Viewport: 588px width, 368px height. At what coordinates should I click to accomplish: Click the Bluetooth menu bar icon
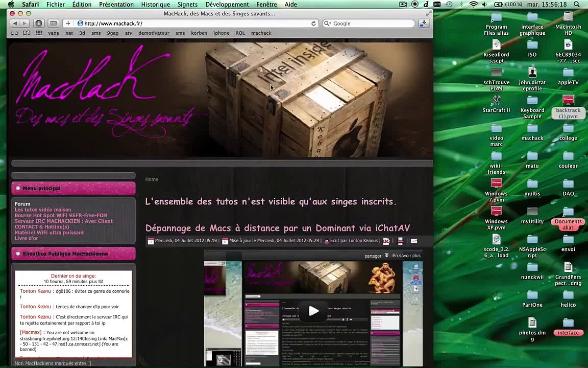(x=461, y=5)
